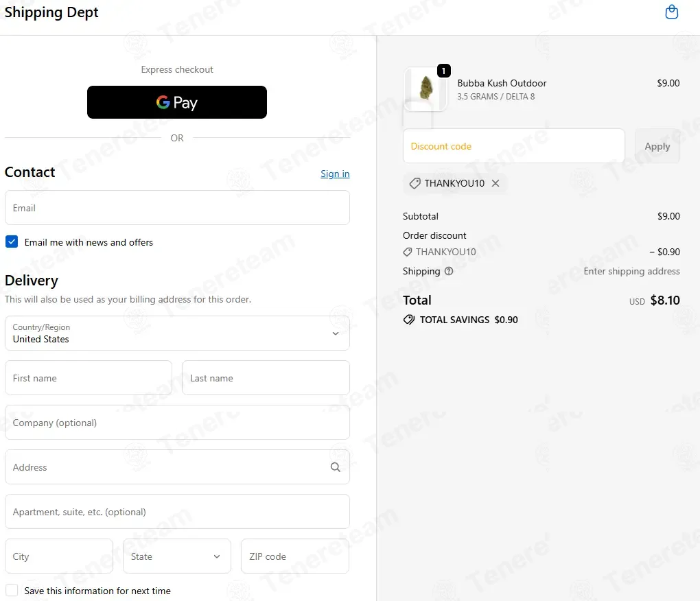The image size is (700, 601).
Task: Click the shipping help question mark icon
Action: point(449,271)
